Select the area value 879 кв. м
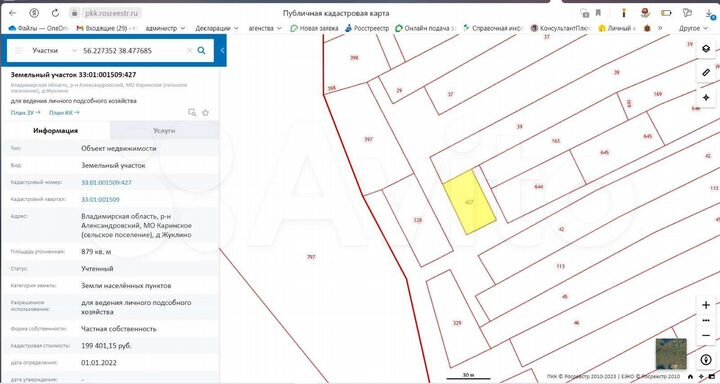Screen dimensions: 720x384 [x=96, y=252]
